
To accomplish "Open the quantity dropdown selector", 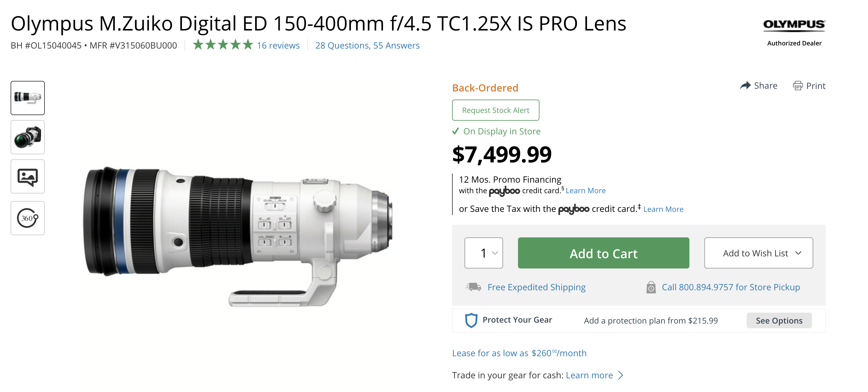I will pos(483,253).
